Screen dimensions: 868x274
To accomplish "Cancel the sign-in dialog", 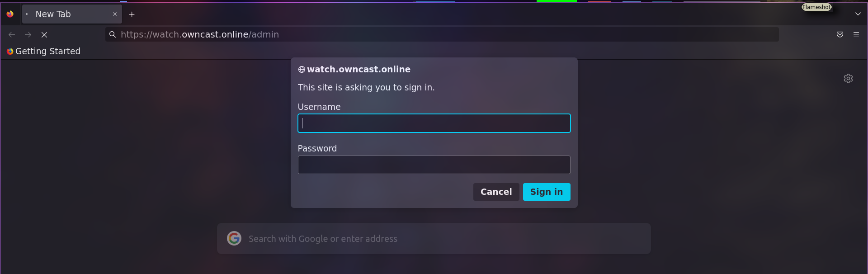I will tap(496, 192).
